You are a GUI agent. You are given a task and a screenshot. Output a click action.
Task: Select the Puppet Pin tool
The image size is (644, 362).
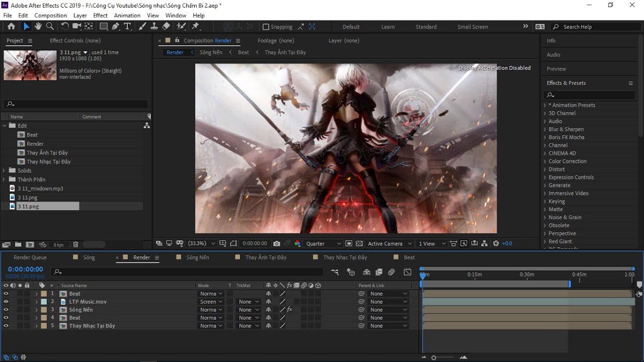[x=196, y=27]
